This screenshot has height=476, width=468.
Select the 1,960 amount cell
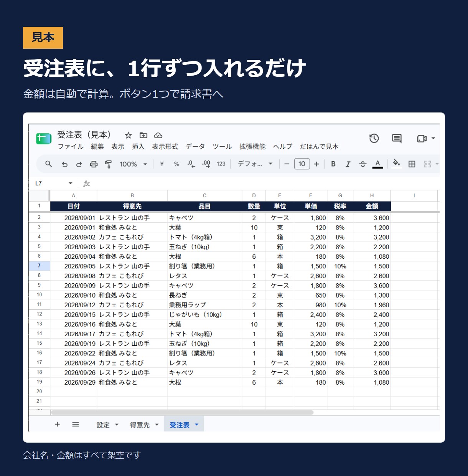click(x=372, y=305)
